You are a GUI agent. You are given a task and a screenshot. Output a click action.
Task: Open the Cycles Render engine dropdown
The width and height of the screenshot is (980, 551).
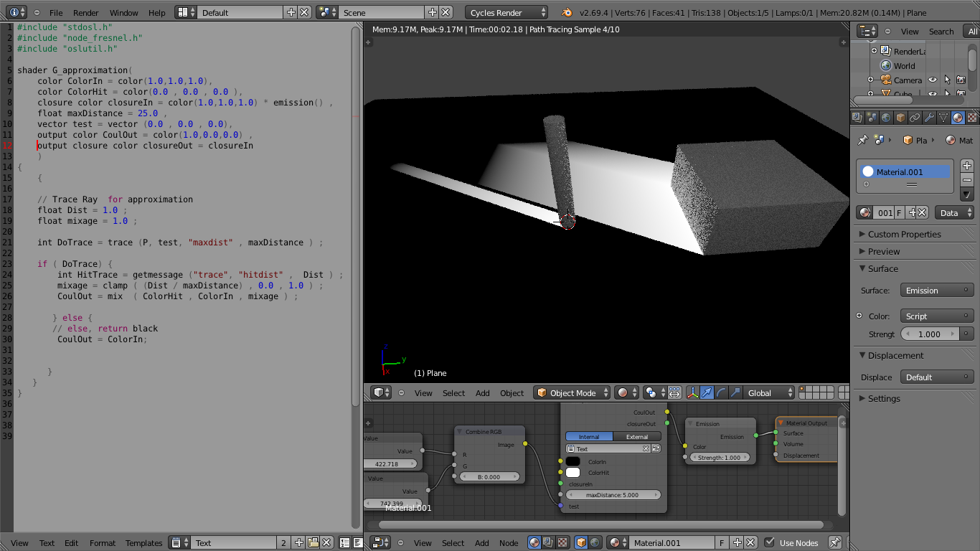click(x=507, y=13)
